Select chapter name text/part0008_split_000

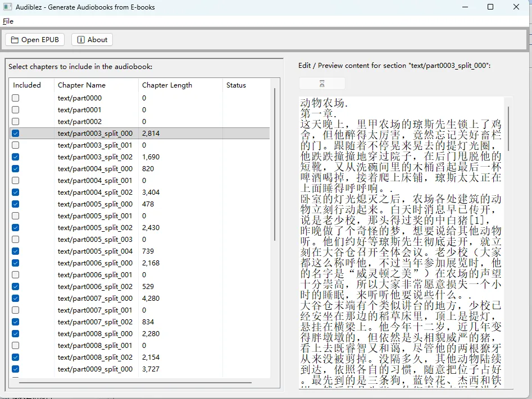pos(95,333)
